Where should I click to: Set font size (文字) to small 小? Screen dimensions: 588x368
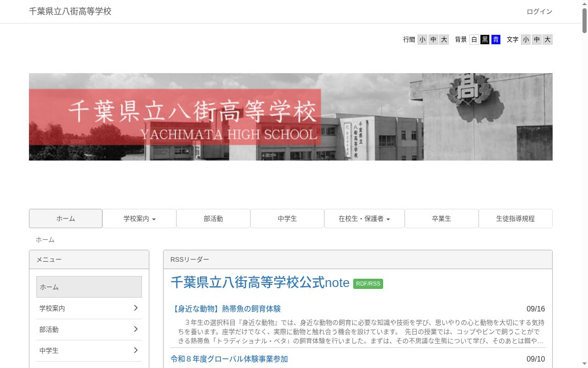click(x=526, y=40)
